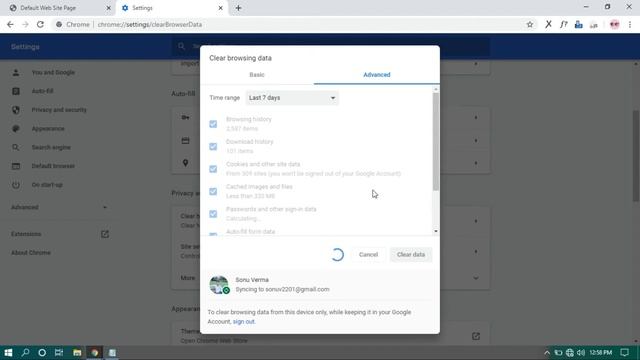Uncheck Cookies and other site data checkbox
The height and width of the screenshot is (360, 640).
pos(213,169)
